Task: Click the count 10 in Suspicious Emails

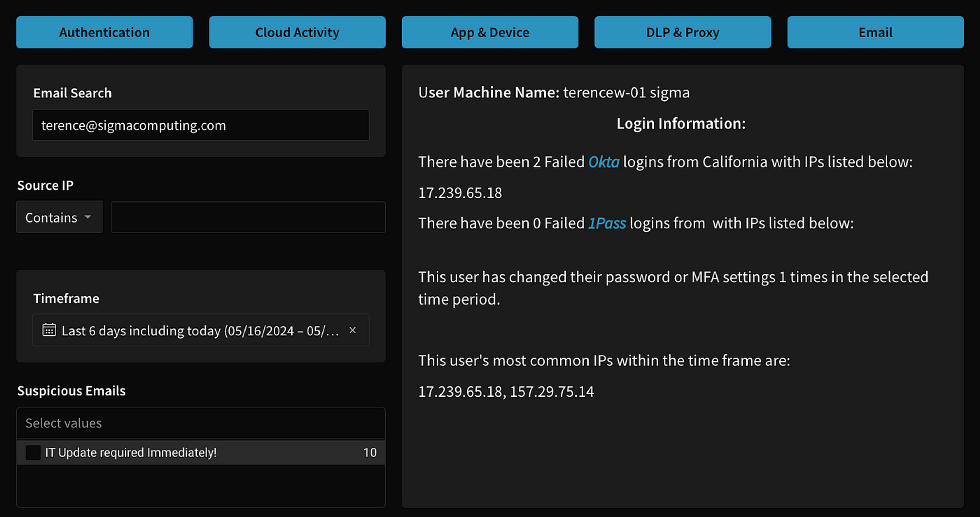Action: pyautogui.click(x=370, y=452)
